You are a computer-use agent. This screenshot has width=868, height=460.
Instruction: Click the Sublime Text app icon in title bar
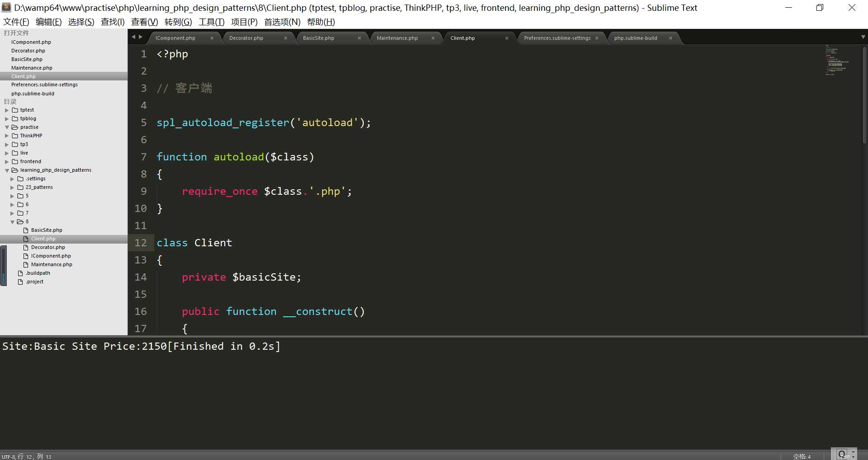[6, 7]
